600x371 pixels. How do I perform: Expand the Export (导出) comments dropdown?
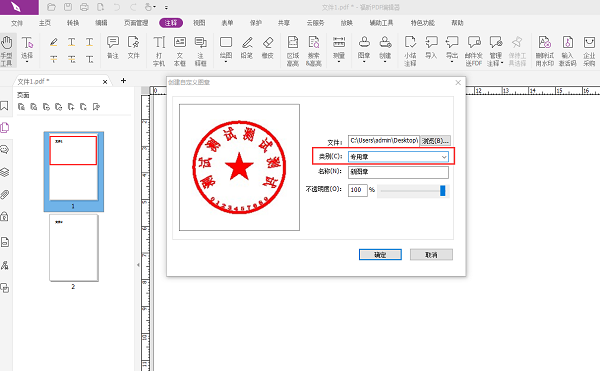click(x=452, y=61)
